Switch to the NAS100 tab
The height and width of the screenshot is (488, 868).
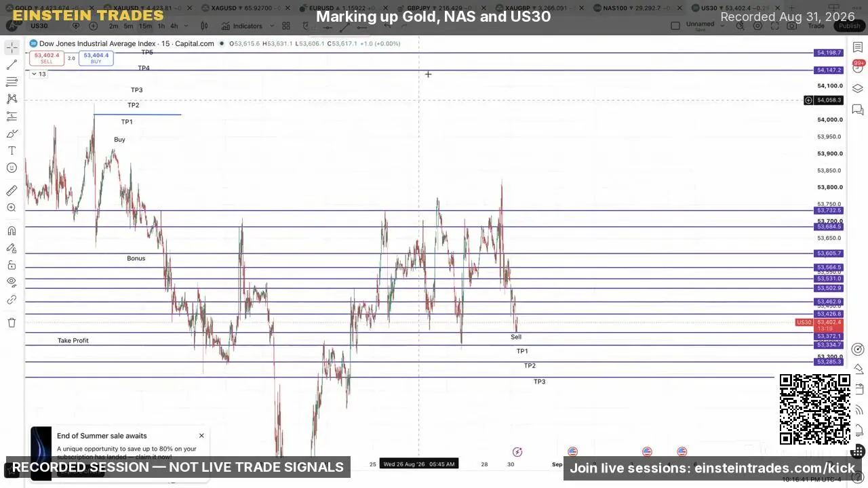click(638, 8)
